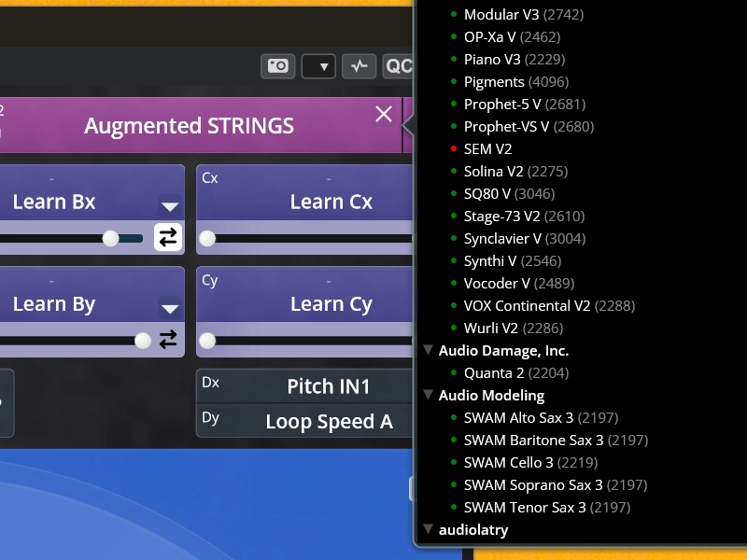747x560 pixels.
Task: Choose OP-Xa V from the list
Action: click(x=512, y=36)
